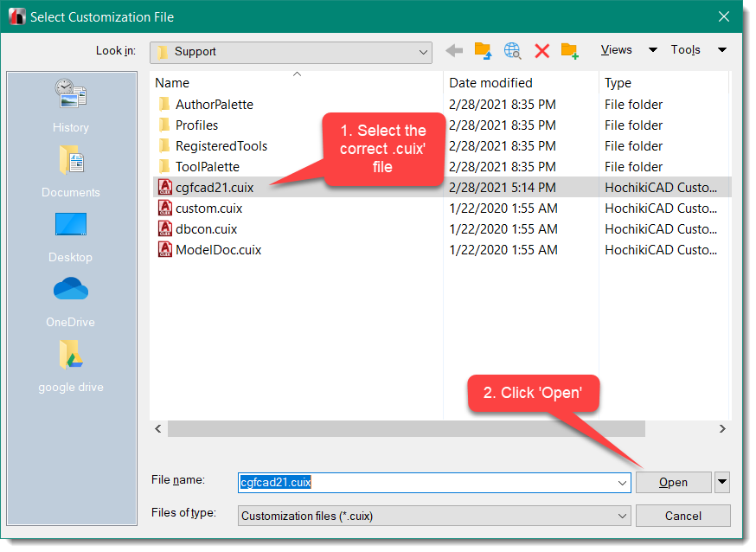Viewport: 756px width, 552px height.
Task: Expand the Look in Support dropdown
Action: pos(423,52)
